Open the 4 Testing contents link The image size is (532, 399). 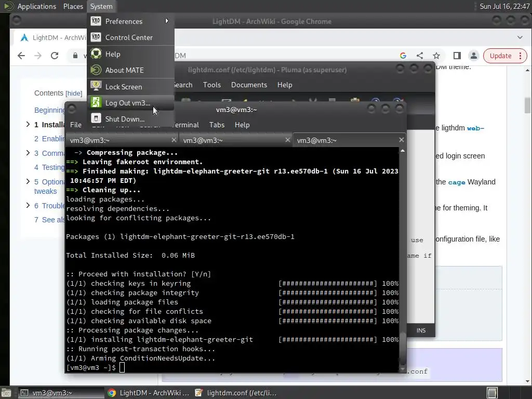(x=49, y=167)
